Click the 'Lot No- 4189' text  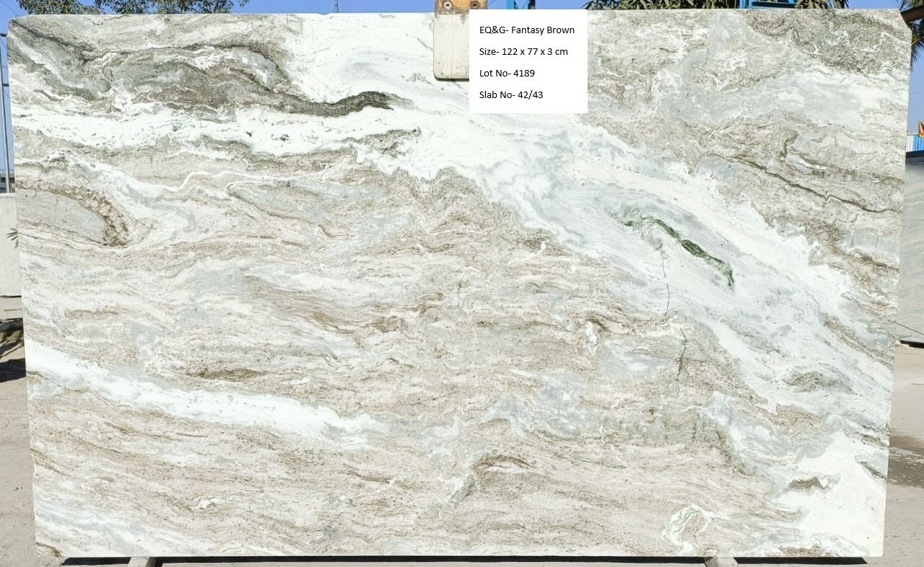[x=507, y=74]
